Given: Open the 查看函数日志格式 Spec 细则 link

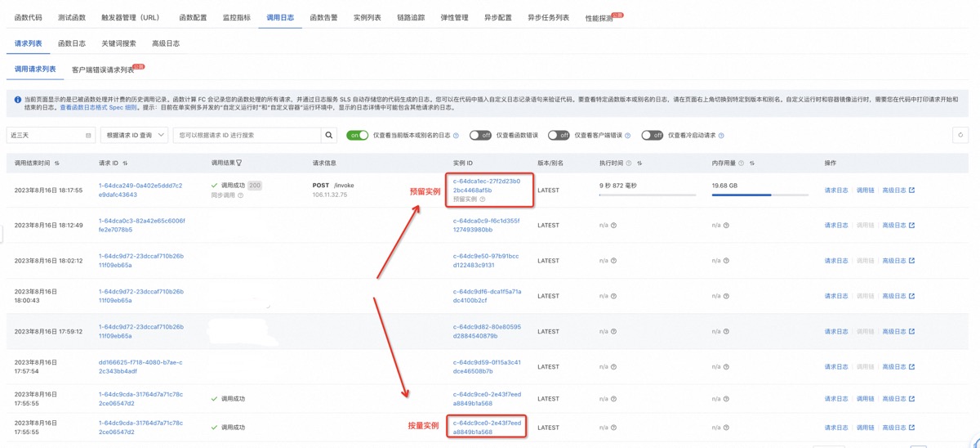Looking at the screenshot, I should pyautogui.click(x=98, y=107).
